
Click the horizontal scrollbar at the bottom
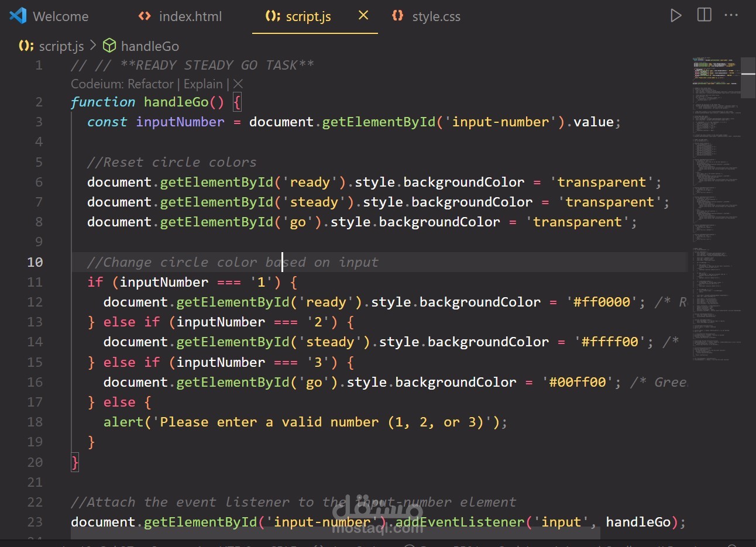pyautogui.click(x=335, y=534)
